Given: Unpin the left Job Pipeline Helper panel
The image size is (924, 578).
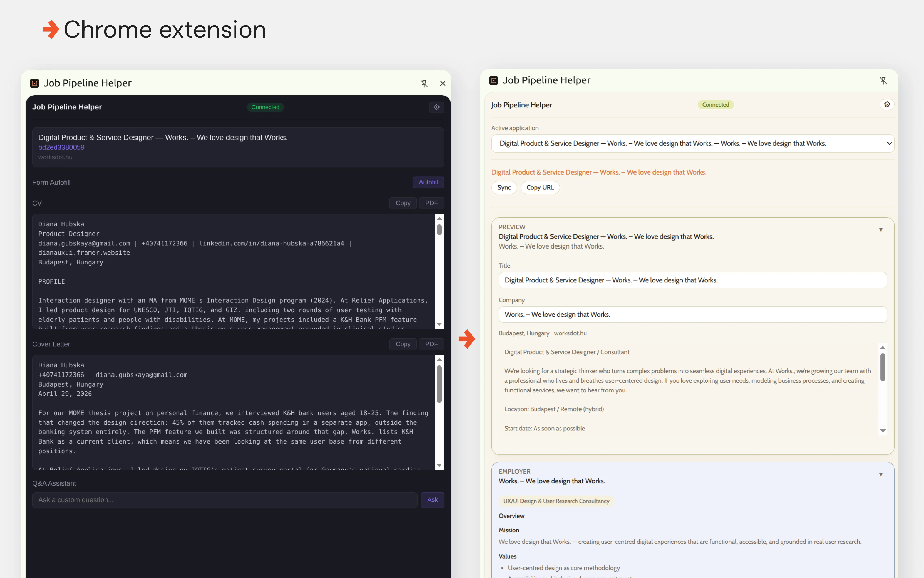Looking at the screenshot, I should point(424,83).
